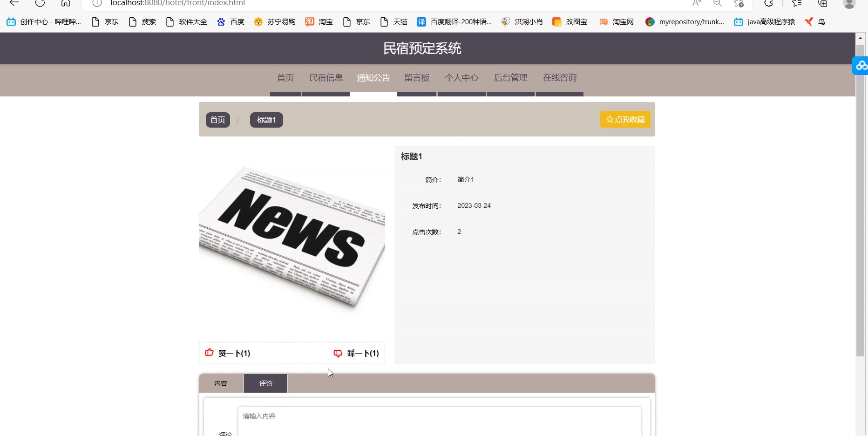Image resolution: width=868 pixels, height=436 pixels.
Task: Click the 标题1 breadcrumb button
Action: point(266,120)
